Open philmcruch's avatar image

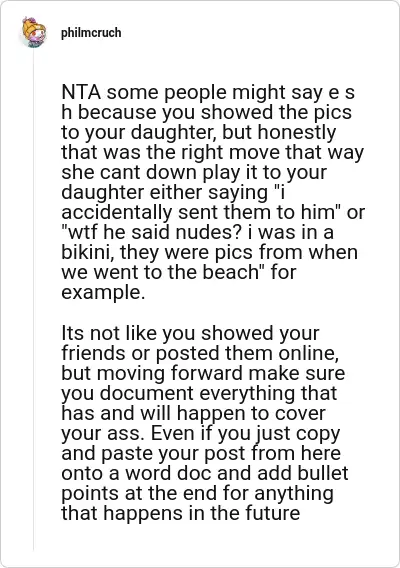click(x=34, y=32)
